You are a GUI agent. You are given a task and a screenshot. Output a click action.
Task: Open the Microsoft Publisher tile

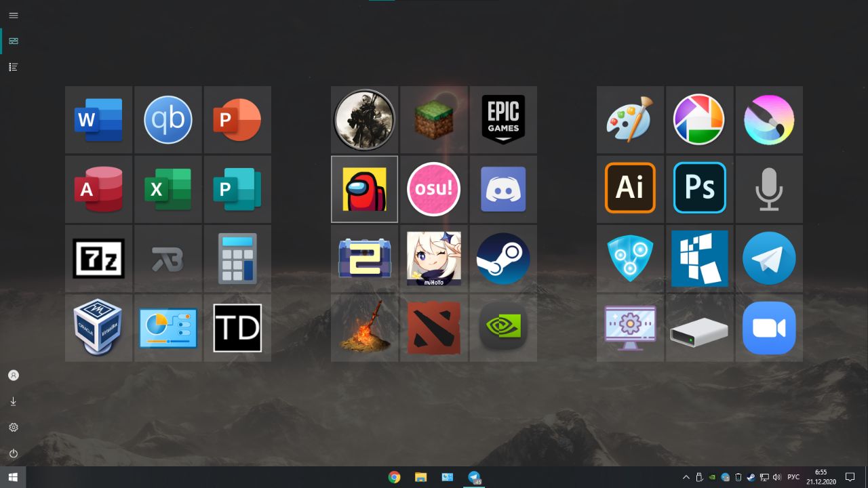(x=237, y=189)
